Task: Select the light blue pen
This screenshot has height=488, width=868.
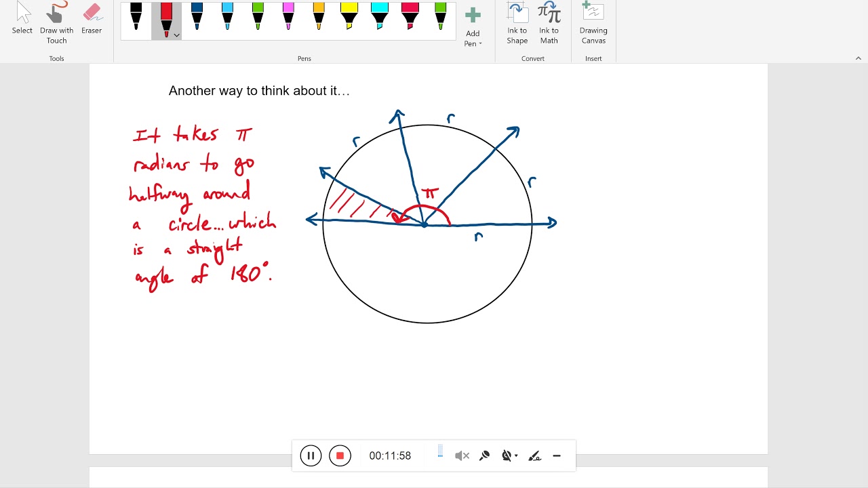Action: tap(227, 17)
